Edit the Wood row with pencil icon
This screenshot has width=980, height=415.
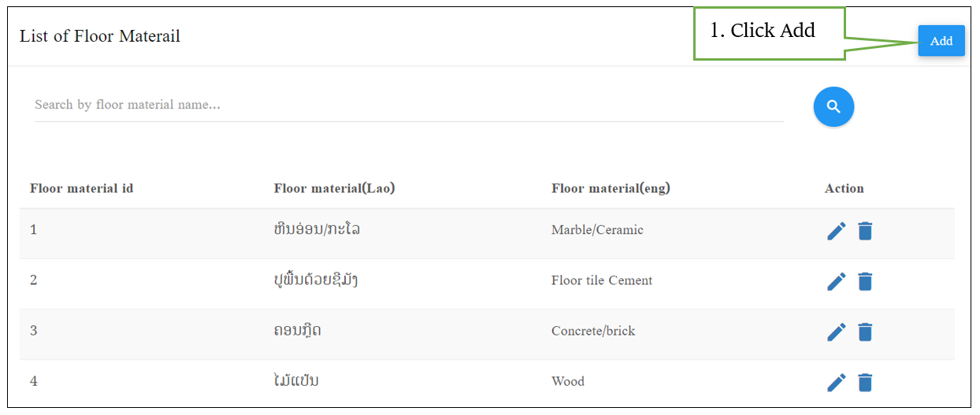[837, 382]
